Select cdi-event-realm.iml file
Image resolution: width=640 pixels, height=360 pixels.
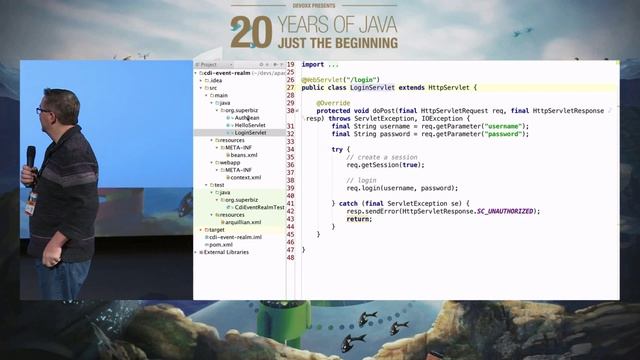(x=235, y=237)
